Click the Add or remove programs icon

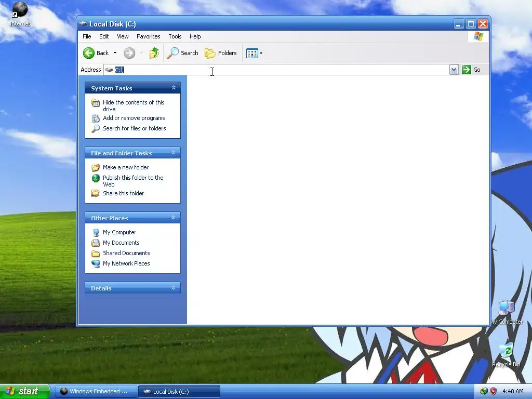[x=96, y=118]
